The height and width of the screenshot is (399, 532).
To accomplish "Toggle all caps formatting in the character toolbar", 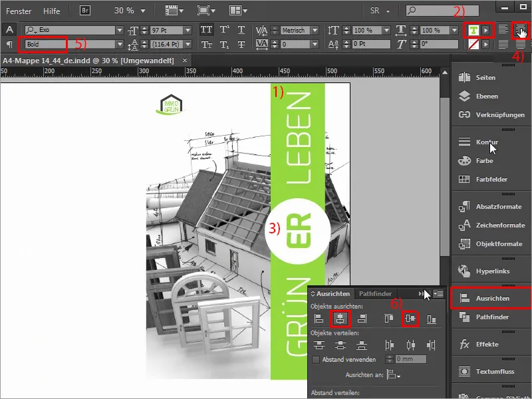I will [206, 29].
